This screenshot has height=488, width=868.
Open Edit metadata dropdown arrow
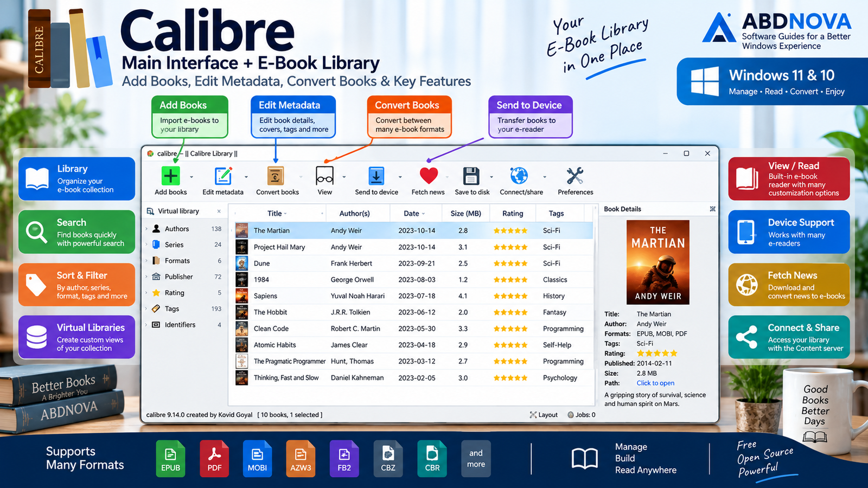pyautogui.click(x=246, y=177)
